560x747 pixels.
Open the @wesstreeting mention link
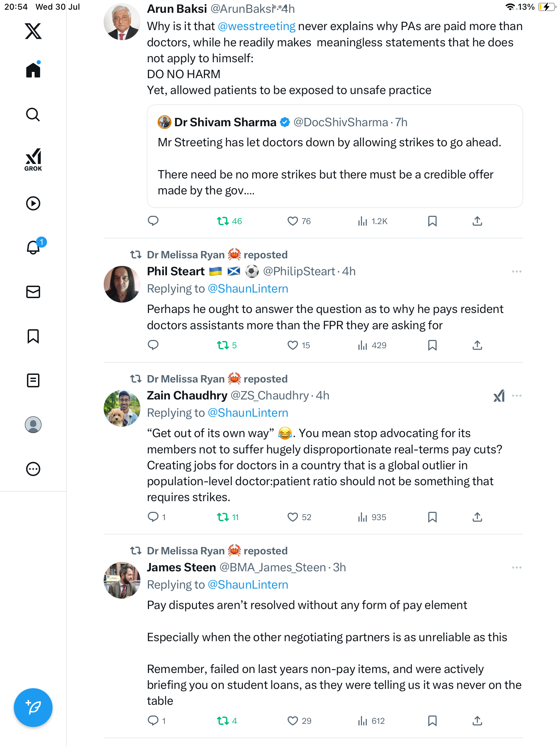tap(256, 26)
